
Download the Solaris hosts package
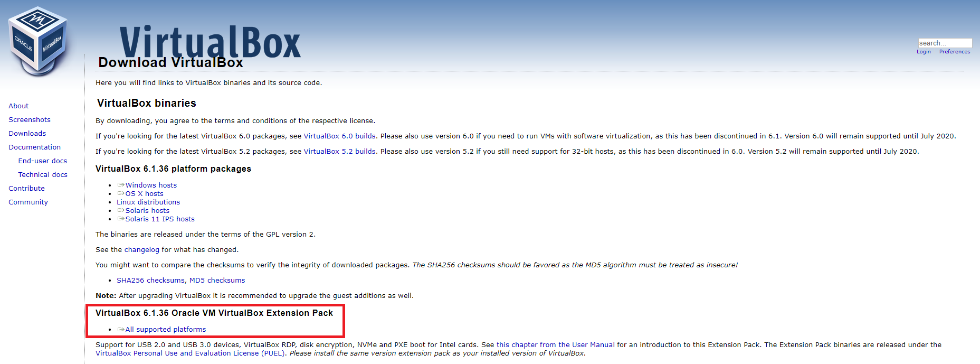(x=147, y=211)
